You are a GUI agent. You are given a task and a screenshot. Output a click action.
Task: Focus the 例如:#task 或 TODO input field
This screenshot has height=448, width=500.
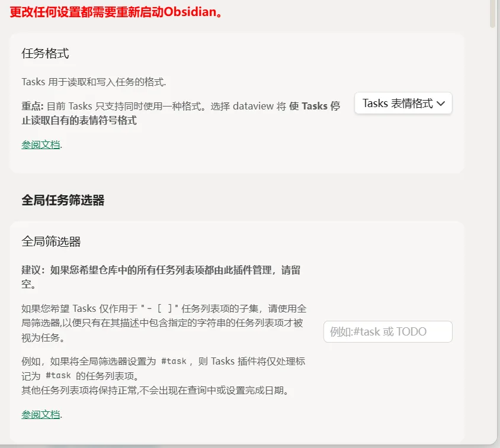[x=388, y=331]
